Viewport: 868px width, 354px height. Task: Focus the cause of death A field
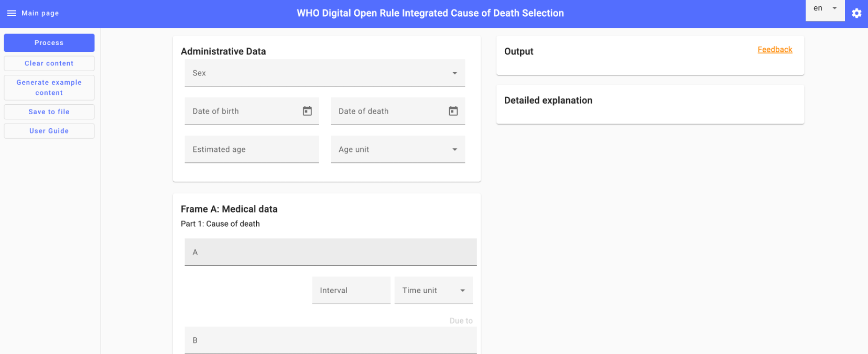point(331,252)
